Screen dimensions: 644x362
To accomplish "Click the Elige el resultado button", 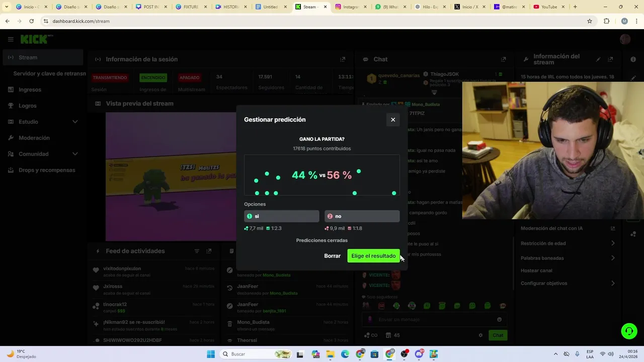I will coord(373,256).
